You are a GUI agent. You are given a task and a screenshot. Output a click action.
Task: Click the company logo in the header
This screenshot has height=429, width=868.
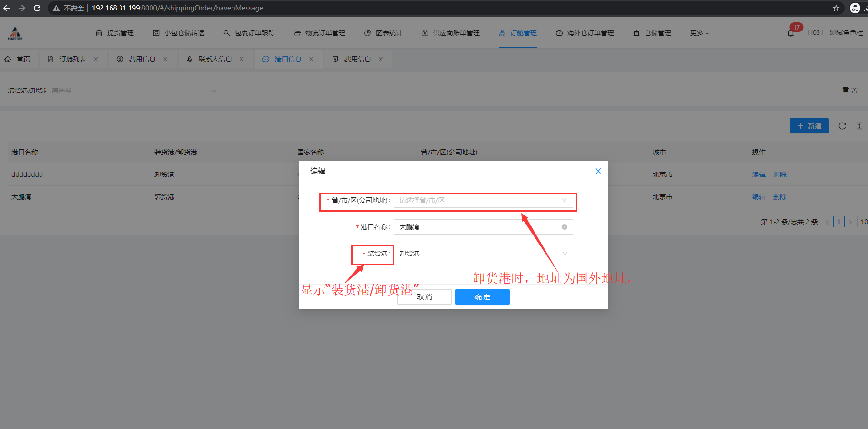click(15, 33)
